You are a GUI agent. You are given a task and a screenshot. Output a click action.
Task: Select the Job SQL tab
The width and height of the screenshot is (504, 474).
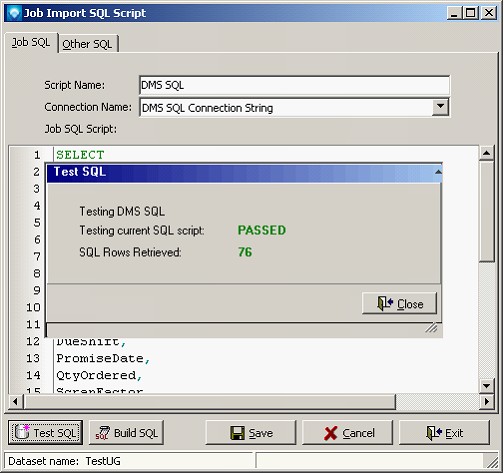click(31, 43)
